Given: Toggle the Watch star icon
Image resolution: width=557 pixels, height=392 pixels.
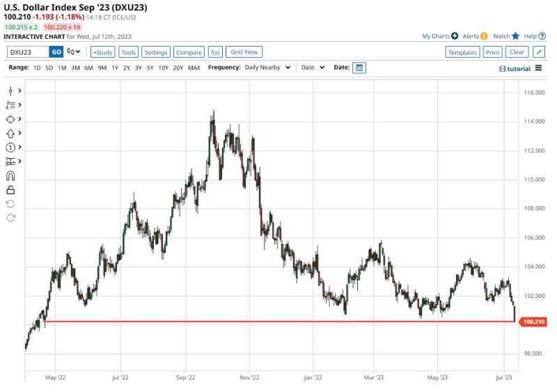Looking at the screenshot, I should pyautogui.click(x=515, y=36).
